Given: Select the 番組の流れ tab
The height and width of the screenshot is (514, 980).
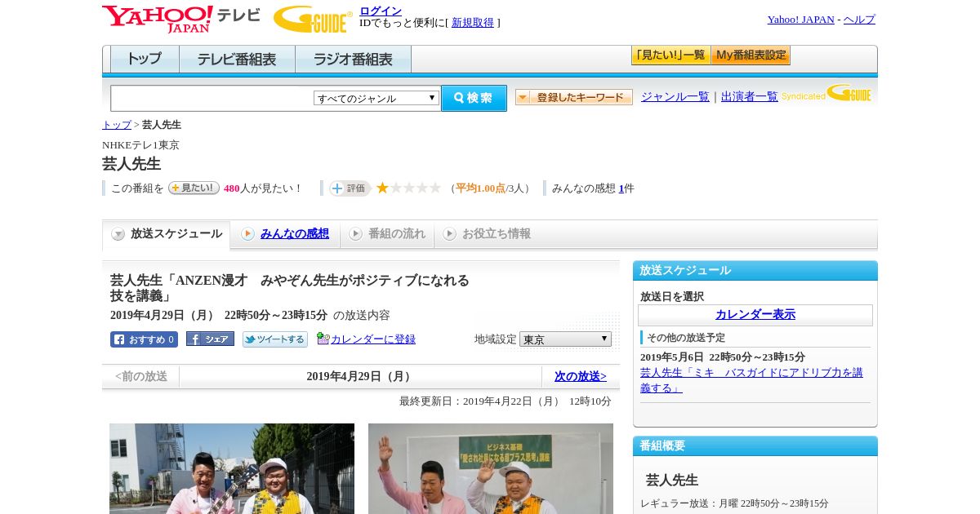Looking at the screenshot, I should [x=387, y=234].
